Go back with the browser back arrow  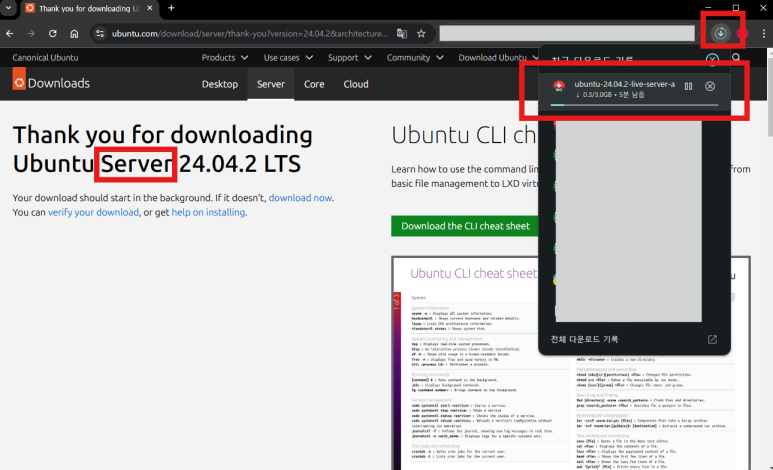10,34
